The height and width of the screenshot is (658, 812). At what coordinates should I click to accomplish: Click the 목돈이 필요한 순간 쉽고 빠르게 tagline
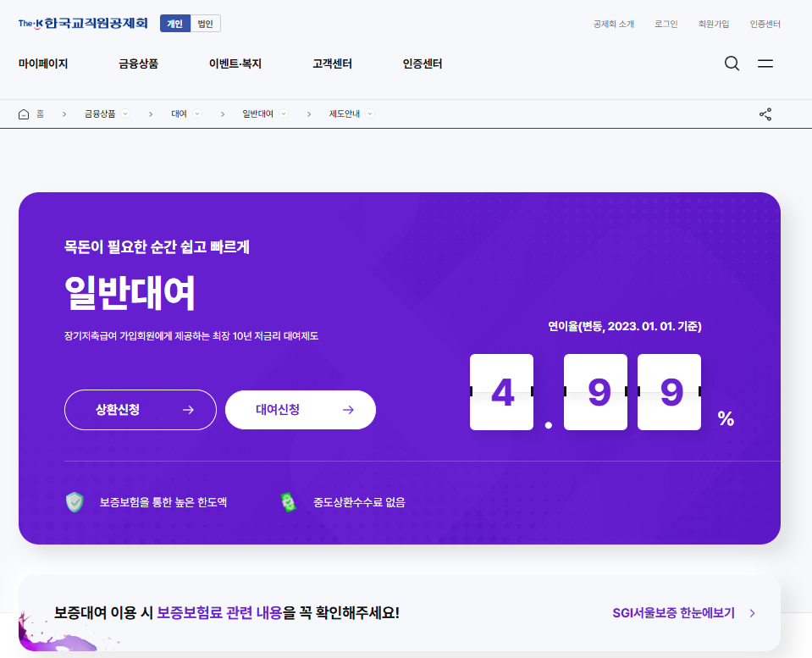tap(157, 246)
